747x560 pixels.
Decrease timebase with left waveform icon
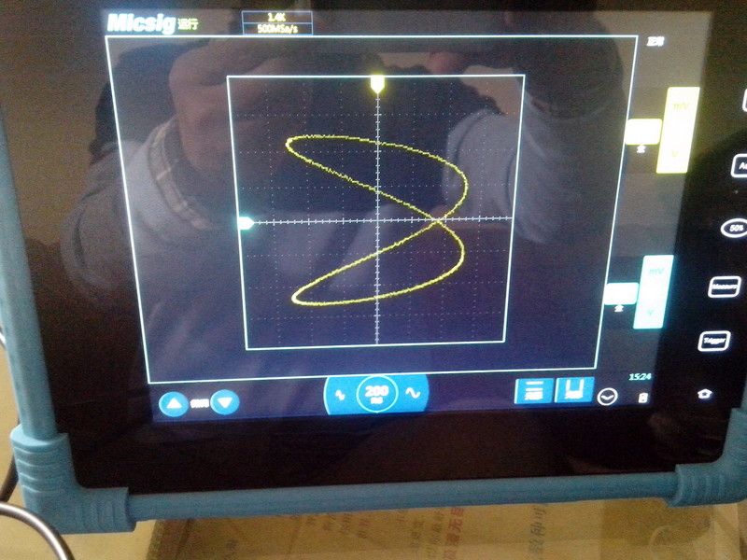click(340, 394)
